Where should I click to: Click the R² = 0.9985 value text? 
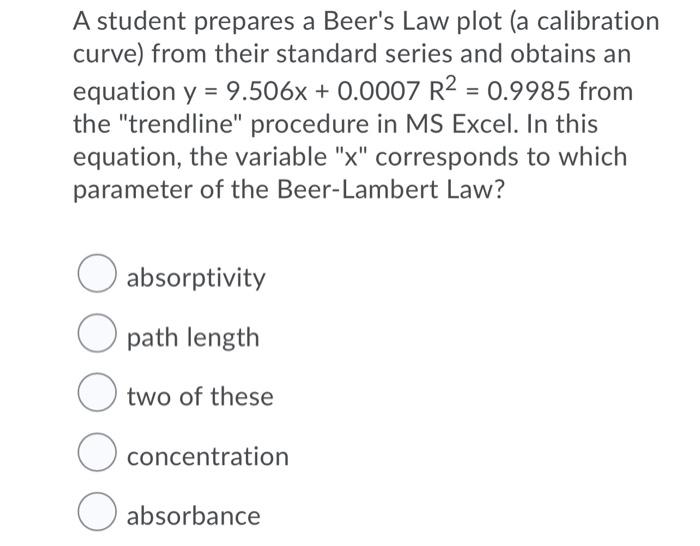[500, 89]
